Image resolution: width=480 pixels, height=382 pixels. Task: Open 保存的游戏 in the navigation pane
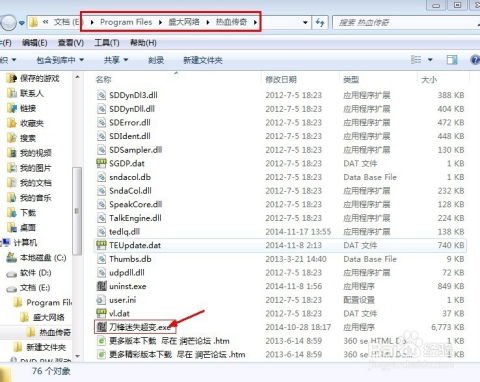[x=39, y=79]
